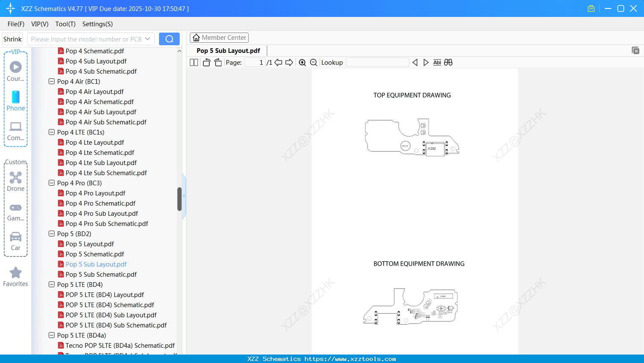Collapse the Pop 5 (BD2) tree branch
This screenshot has height=363, width=644.
51,234
